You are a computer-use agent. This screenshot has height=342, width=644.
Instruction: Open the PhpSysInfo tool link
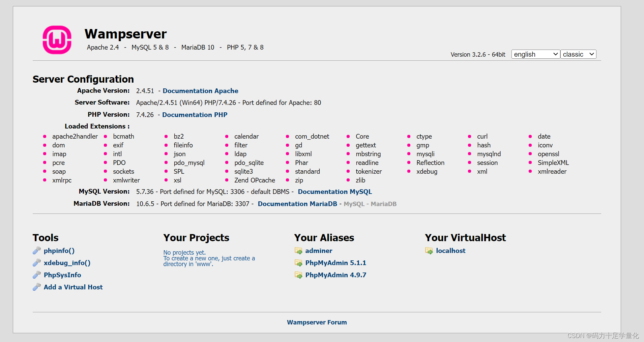coord(62,275)
